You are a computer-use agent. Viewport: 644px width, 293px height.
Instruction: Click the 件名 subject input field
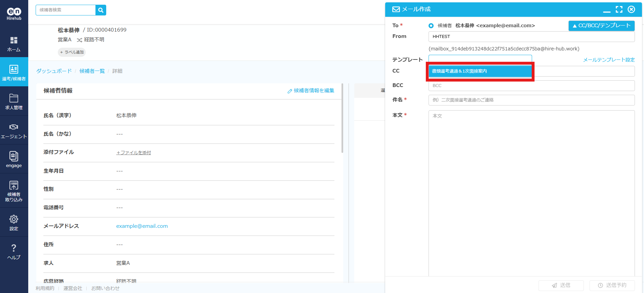531,100
